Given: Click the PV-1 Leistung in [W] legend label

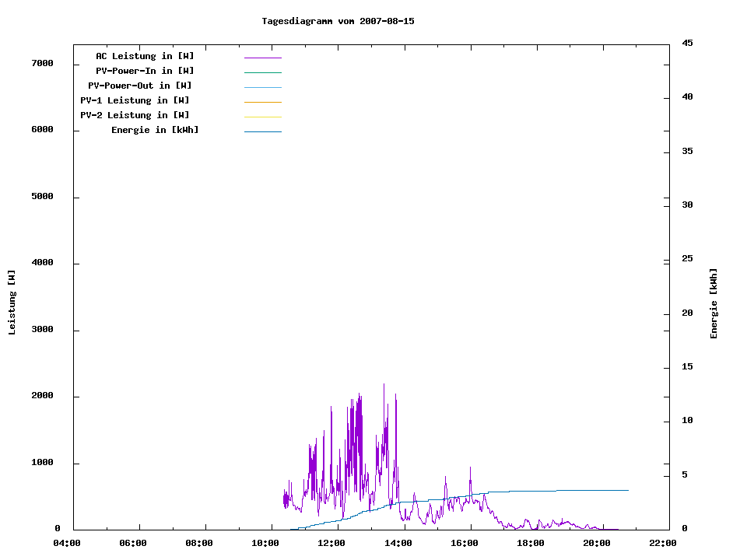Looking at the screenshot, I should point(135,100).
